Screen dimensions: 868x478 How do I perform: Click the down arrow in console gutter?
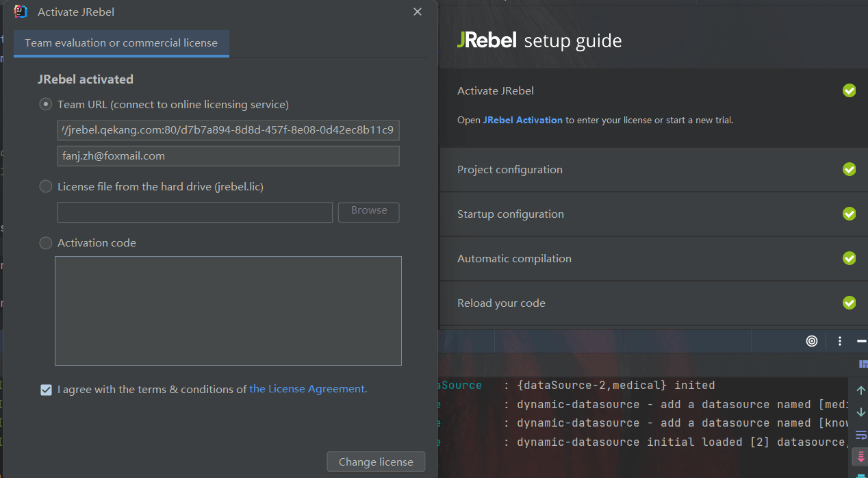click(x=861, y=412)
